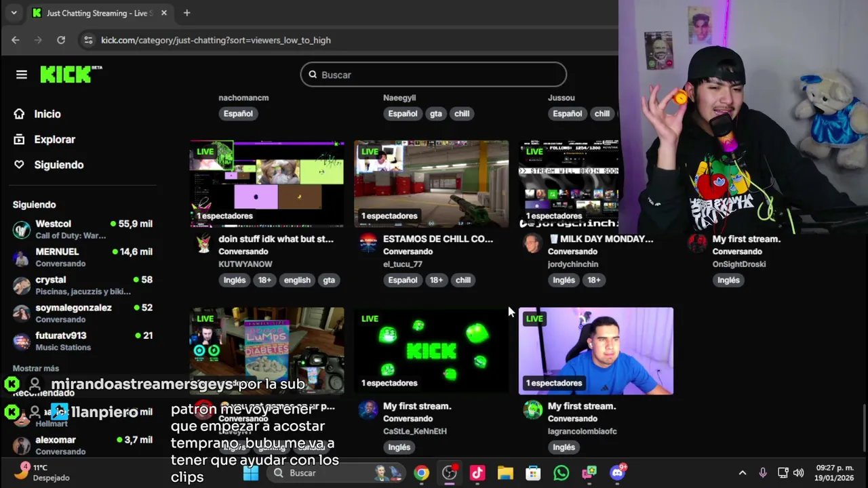The image size is (868, 488).
Task: Open channel name CaStLe_KeNnEtH
Action: 415,431
